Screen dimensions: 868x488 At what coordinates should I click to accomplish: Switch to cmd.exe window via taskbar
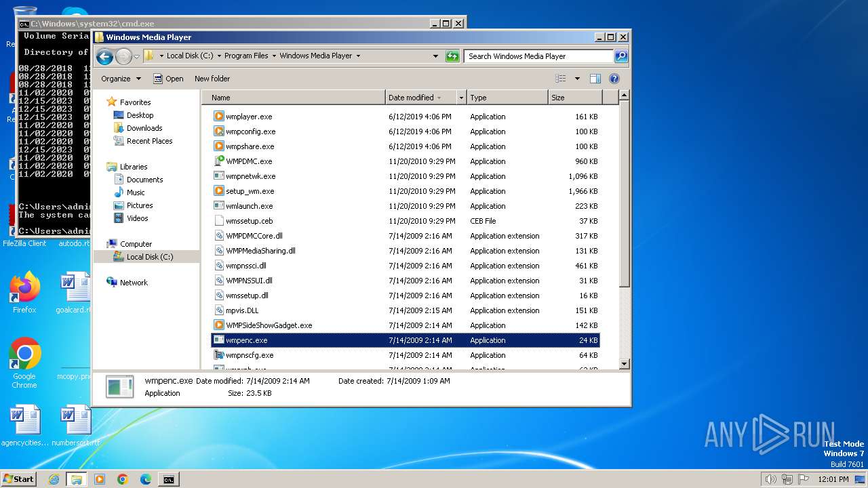point(168,479)
